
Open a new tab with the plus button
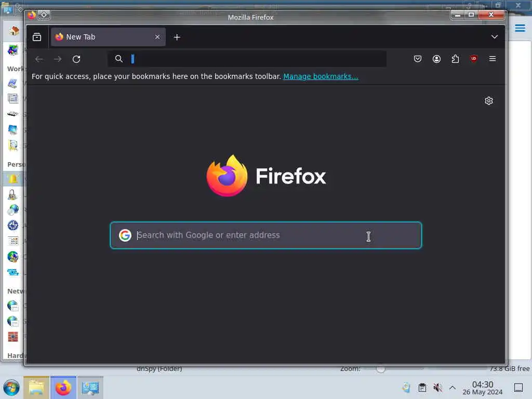(177, 37)
